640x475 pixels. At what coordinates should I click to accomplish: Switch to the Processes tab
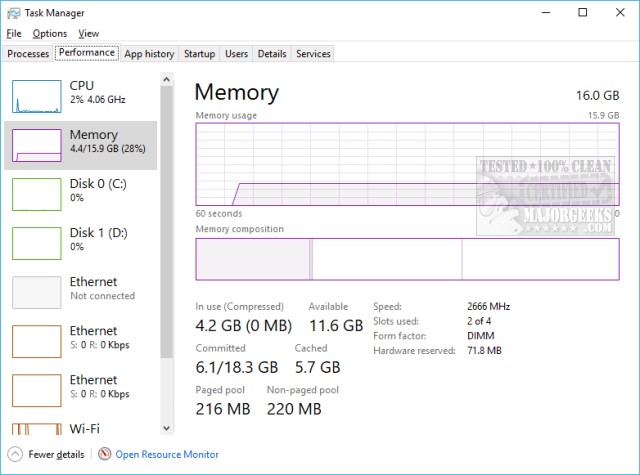[x=28, y=53]
